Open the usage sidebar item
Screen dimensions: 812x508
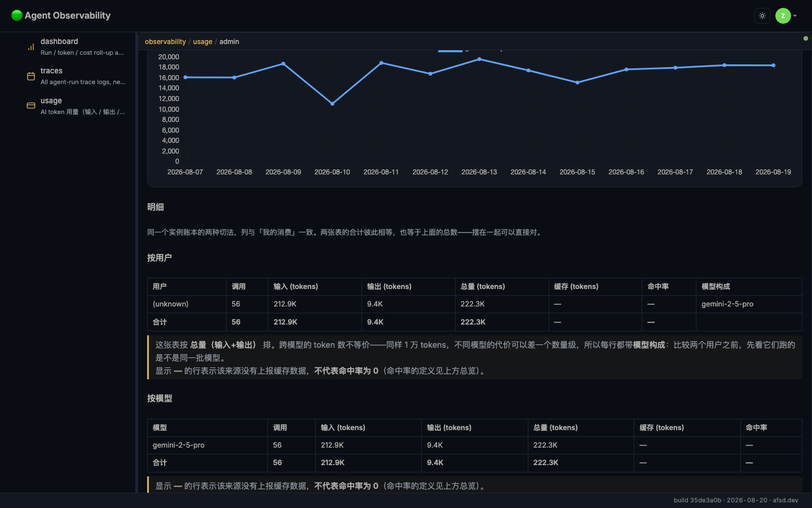click(77, 106)
